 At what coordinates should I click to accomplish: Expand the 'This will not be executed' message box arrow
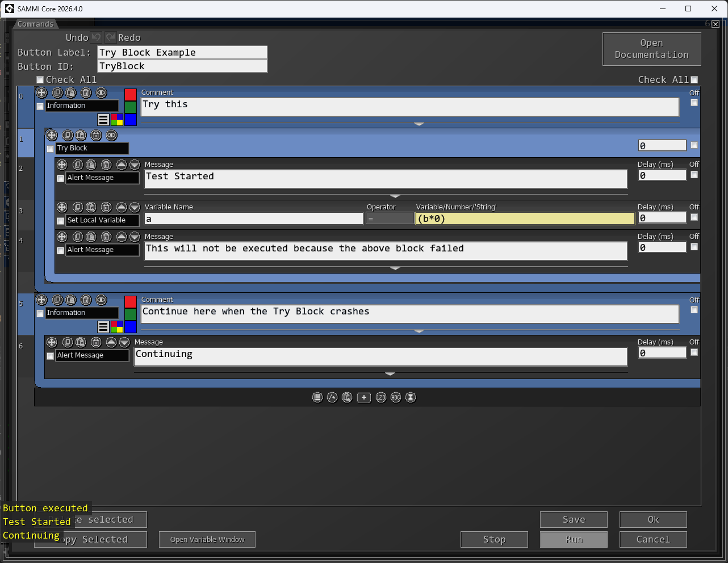pyautogui.click(x=396, y=268)
